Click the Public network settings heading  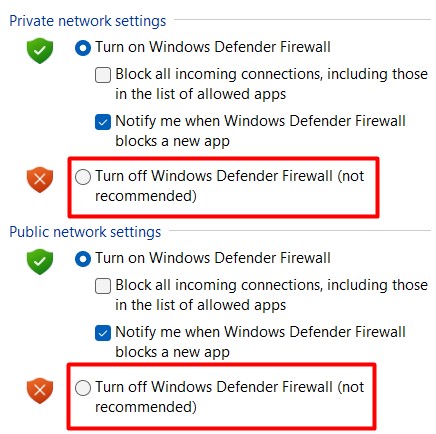tap(85, 232)
